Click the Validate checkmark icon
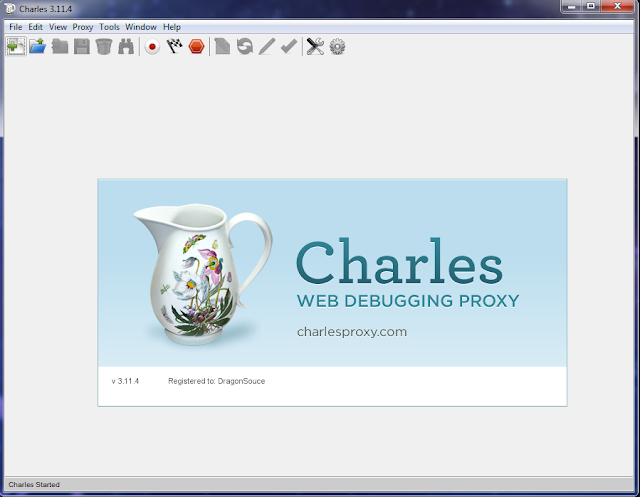 pos(289,46)
